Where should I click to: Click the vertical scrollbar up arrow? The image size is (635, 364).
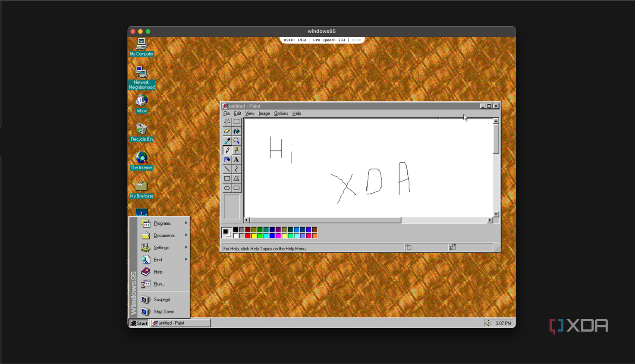(496, 121)
